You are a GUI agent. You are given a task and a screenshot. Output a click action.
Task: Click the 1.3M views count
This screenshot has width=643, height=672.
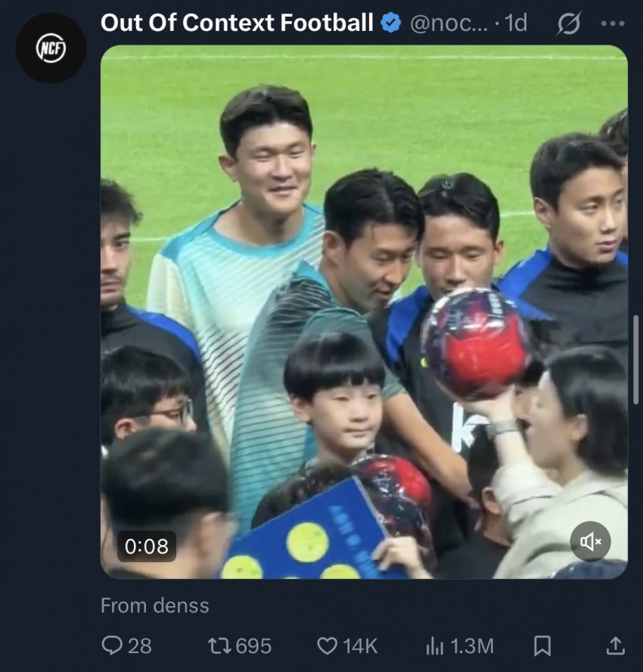[x=471, y=646]
